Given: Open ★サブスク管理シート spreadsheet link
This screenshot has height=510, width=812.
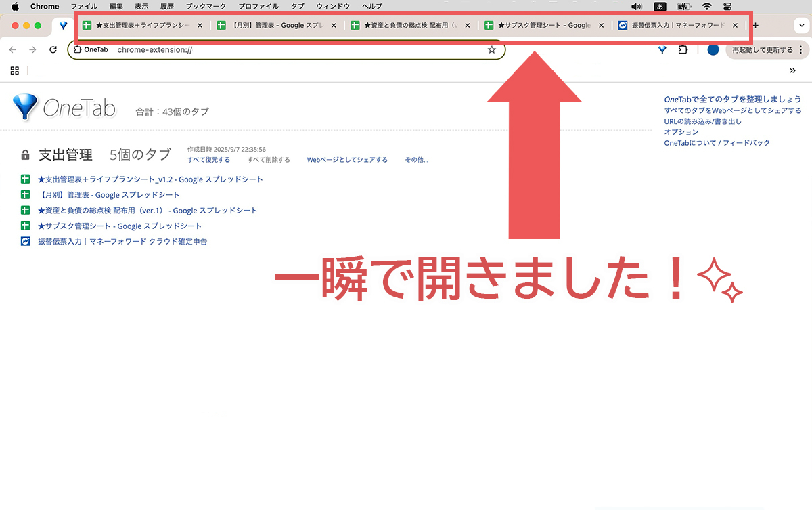Looking at the screenshot, I should click(120, 226).
